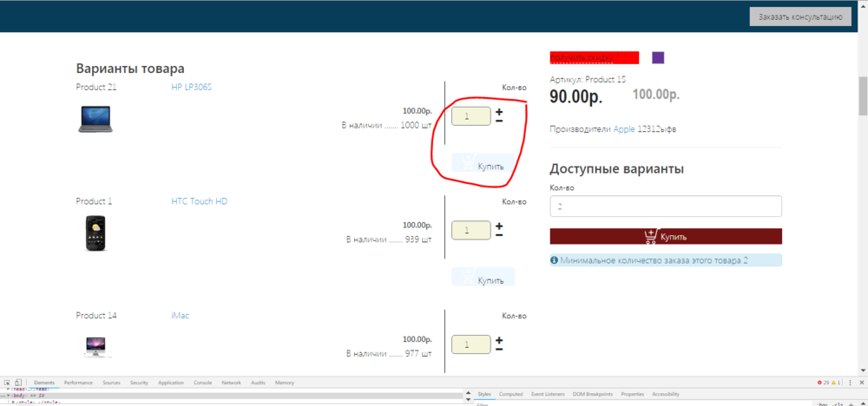Switch to the Console tab in DevTools

tap(202, 383)
